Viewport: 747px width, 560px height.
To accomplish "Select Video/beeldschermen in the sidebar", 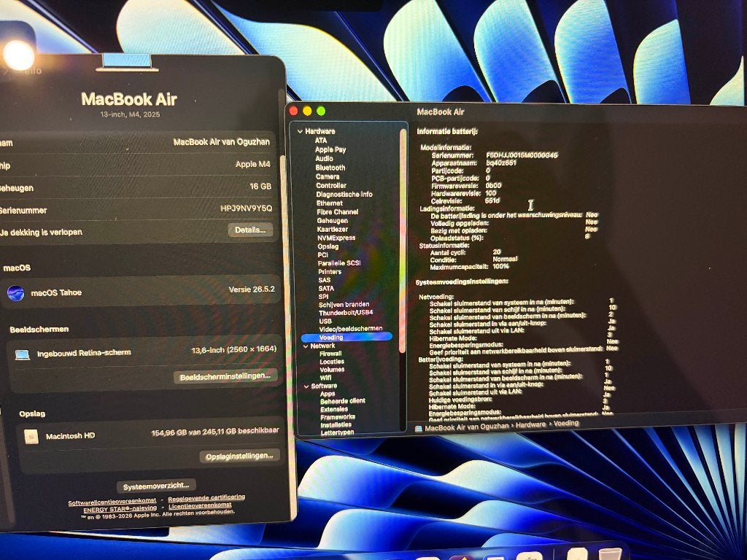I will pos(351,329).
